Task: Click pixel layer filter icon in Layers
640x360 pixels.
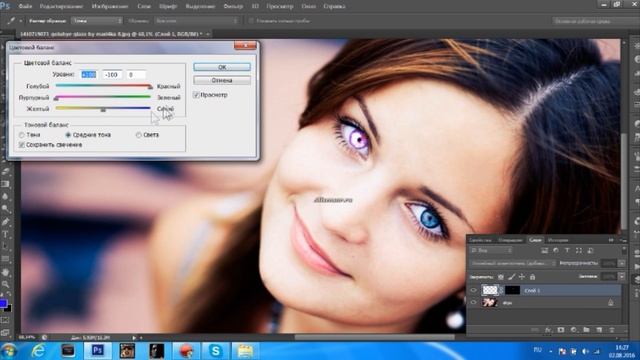Action: tap(544, 251)
